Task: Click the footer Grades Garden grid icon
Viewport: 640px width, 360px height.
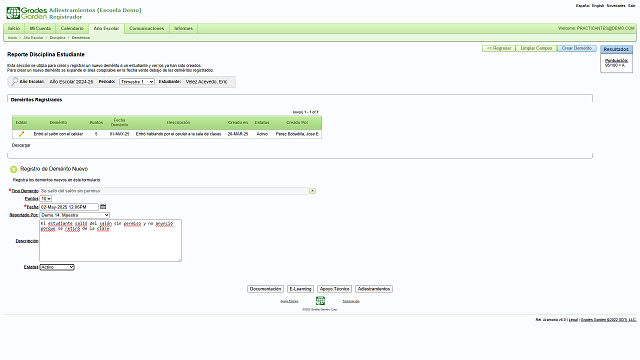Action: click(320, 301)
